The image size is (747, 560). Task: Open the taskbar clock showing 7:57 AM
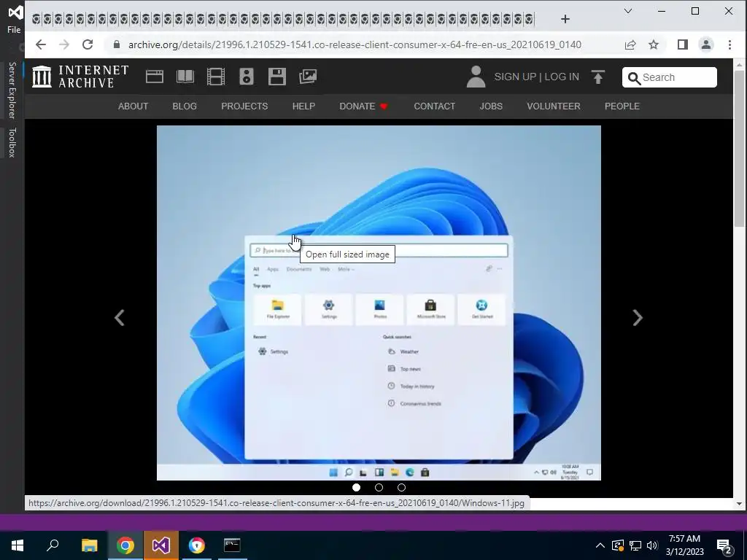tap(684, 545)
